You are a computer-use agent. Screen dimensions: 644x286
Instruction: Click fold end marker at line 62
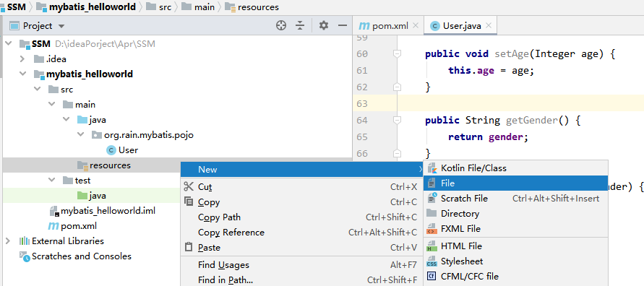(397, 87)
